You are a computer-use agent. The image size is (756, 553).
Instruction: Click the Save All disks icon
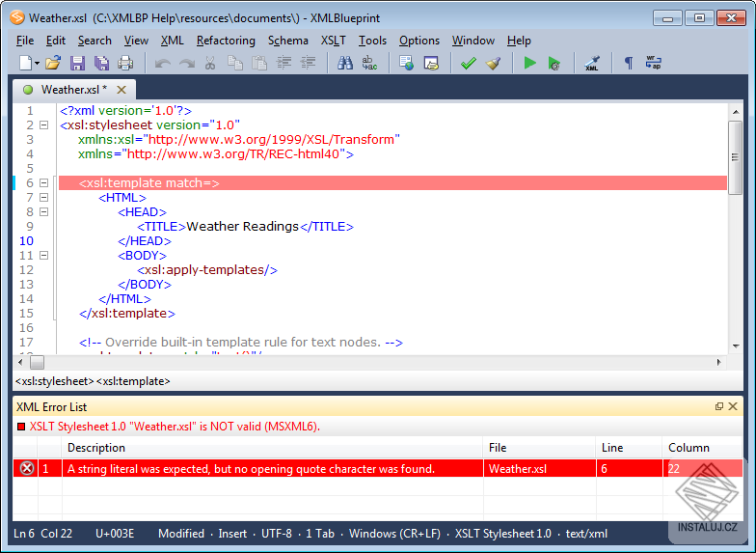click(101, 64)
